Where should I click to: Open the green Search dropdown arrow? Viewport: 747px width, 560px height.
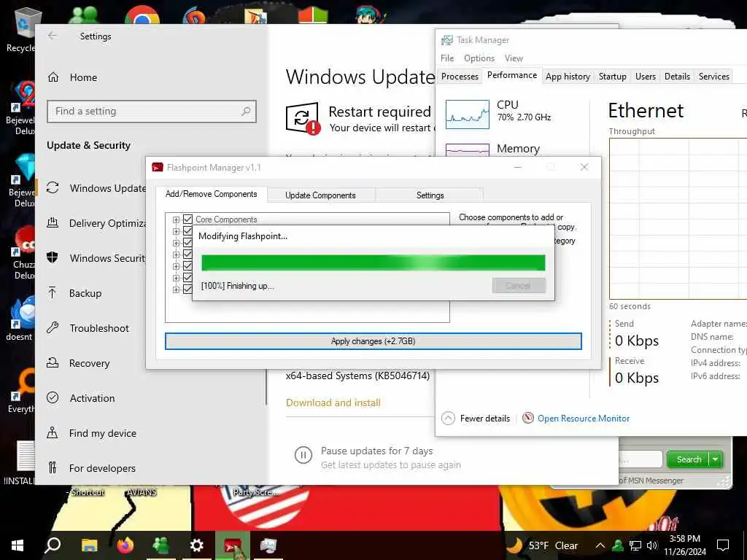(x=716, y=459)
